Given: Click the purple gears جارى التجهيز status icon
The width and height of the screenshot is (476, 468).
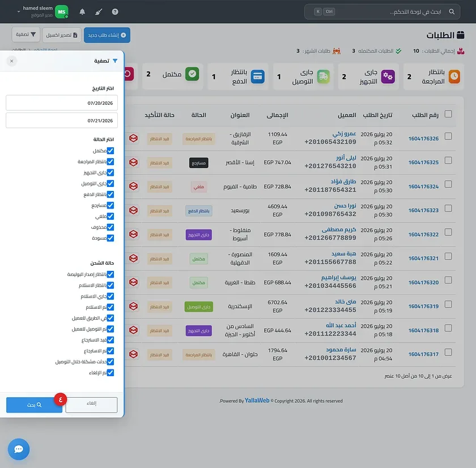Looking at the screenshot, I should pos(388,76).
